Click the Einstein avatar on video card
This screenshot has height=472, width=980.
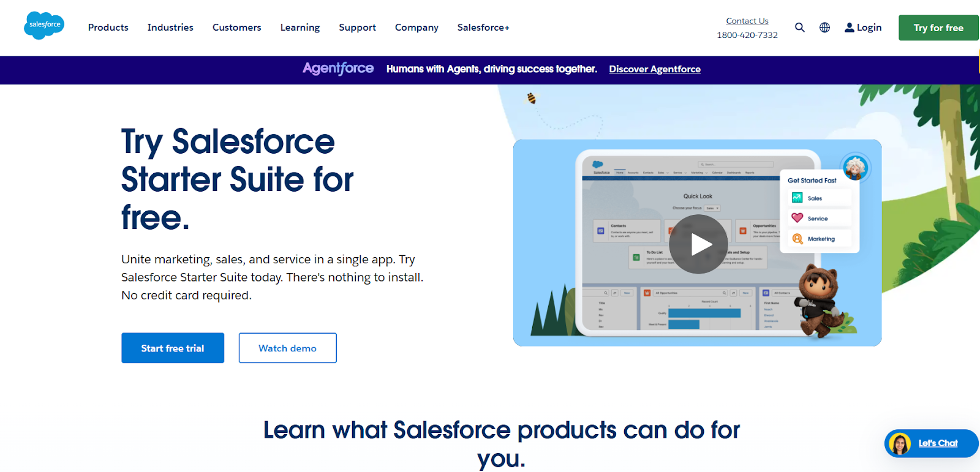855,167
